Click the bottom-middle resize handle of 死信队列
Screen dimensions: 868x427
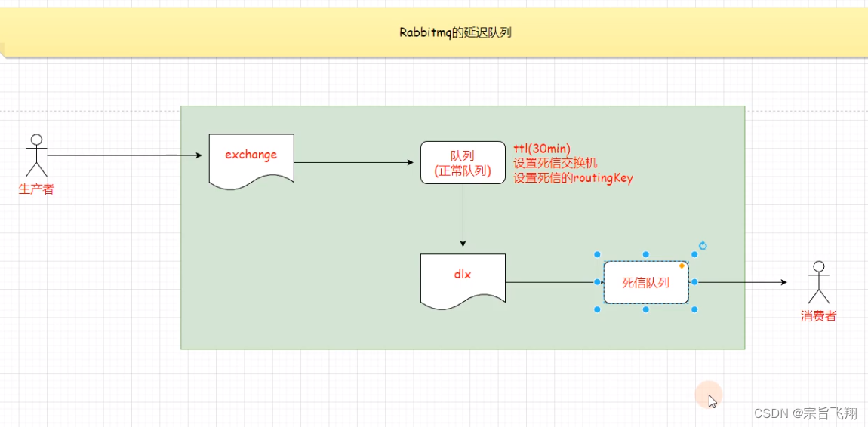(x=645, y=310)
